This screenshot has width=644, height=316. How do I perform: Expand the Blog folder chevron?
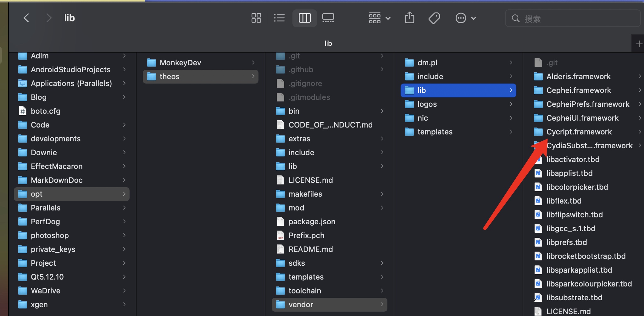pyautogui.click(x=124, y=97)
